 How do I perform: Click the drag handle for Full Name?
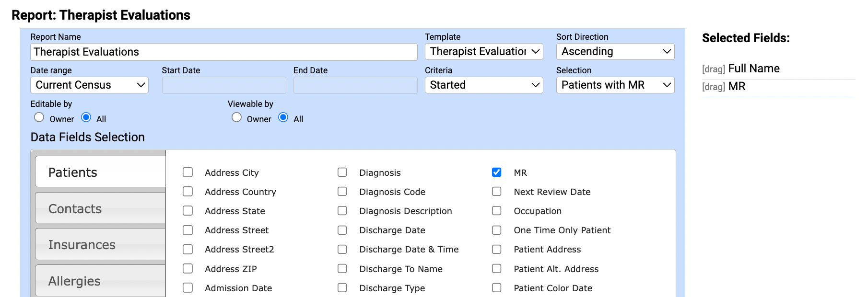[x=713, y=69]
